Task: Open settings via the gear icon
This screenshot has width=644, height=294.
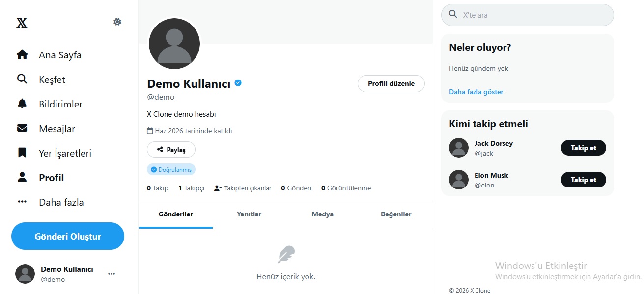Action: click(117, 22)
